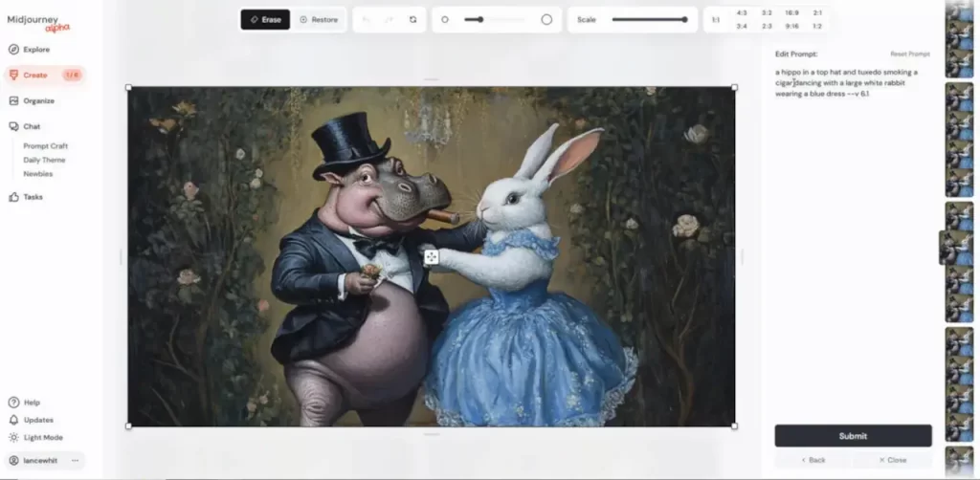Select the Restore tool
Image resolution: width=980 pixels, height=480 pixels.
click(319, 19)
